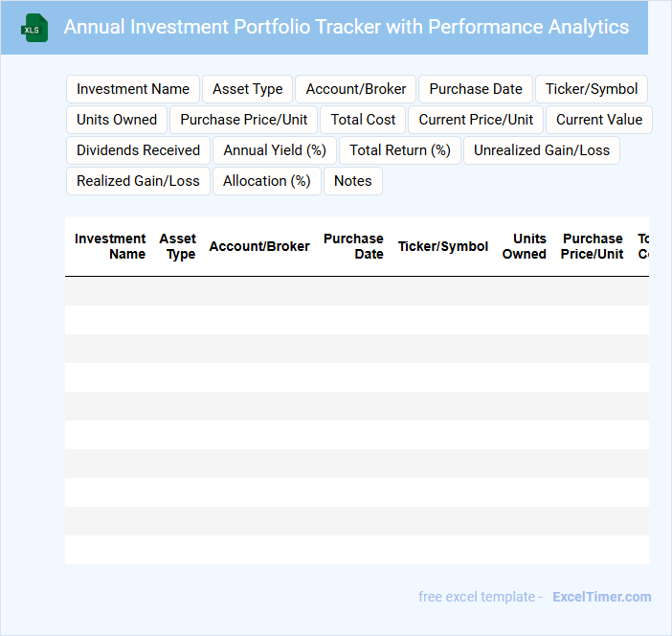This screenshot has height=636, width=672.
Task: Choose the Ticker/Symbol tag
Action: [592, 89]
